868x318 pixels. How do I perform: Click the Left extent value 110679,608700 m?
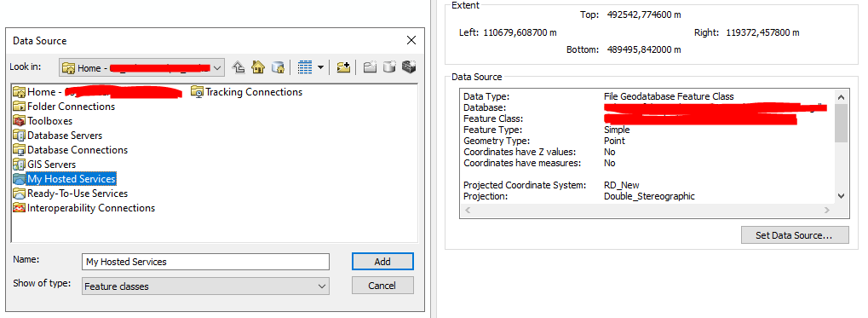(x=520, y=32)
